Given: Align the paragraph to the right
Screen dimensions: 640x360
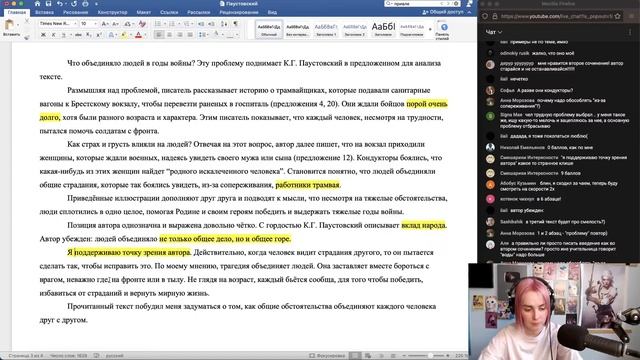Looking at the screenshot, I should click(180, 35).
